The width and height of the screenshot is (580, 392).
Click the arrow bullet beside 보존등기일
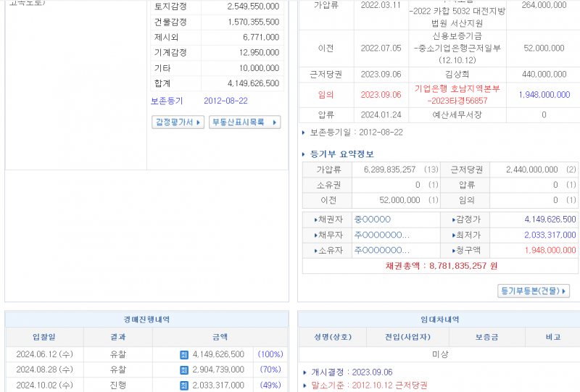(x=304, y=133)
